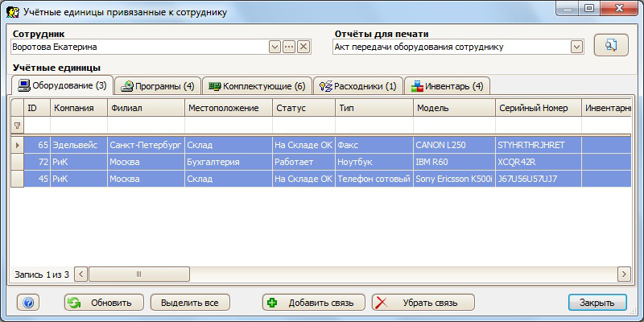Select the STYHRTHRJHRET serial number cell
Image resolution: width=644 pixels, height=322 pixels.
[539, 145]
